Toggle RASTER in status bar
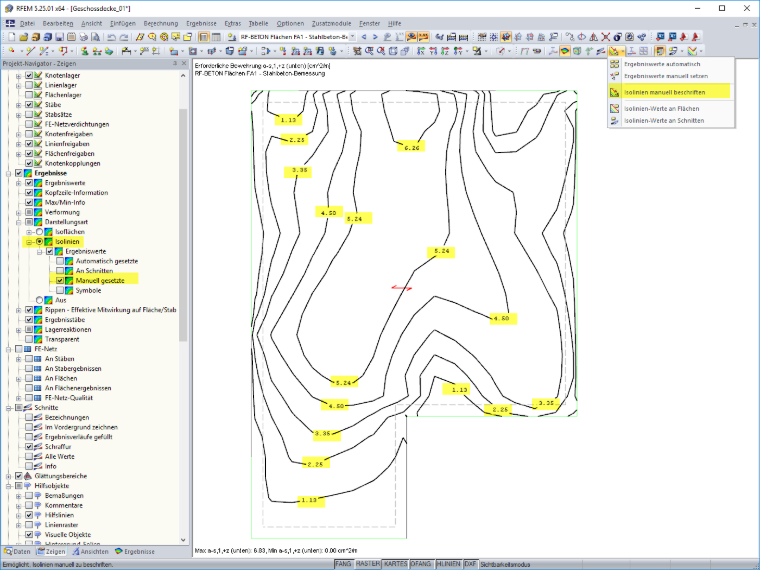Screen dimensions: 760x570 pos(367,564)
